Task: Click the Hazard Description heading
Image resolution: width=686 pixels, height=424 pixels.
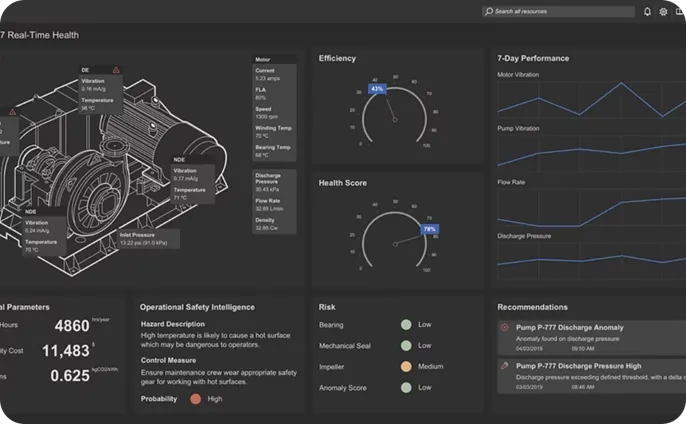Action: click(x=173, y=324)
